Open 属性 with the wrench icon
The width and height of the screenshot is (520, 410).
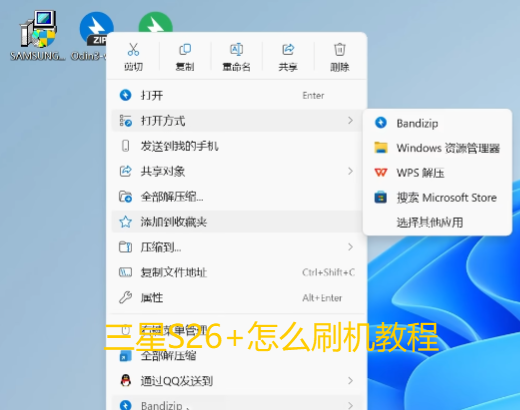click(237, 297)
